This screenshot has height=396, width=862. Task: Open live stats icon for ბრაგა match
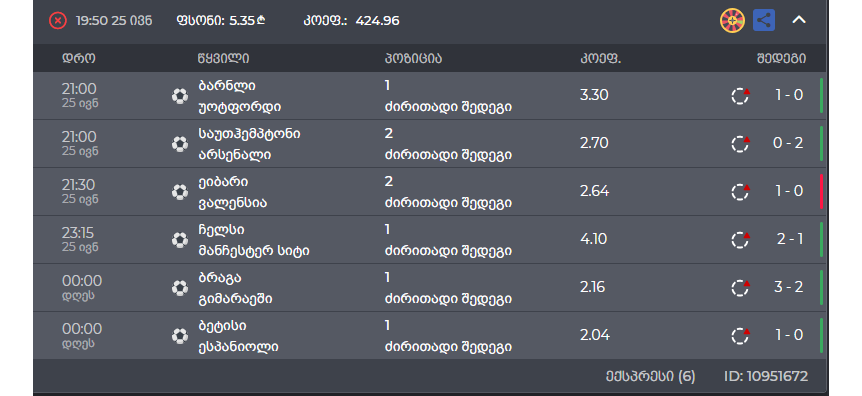[x=740, y=288]
